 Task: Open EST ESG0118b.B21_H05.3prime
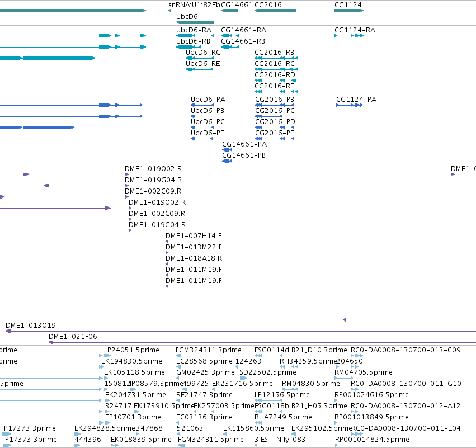point(268,412)
